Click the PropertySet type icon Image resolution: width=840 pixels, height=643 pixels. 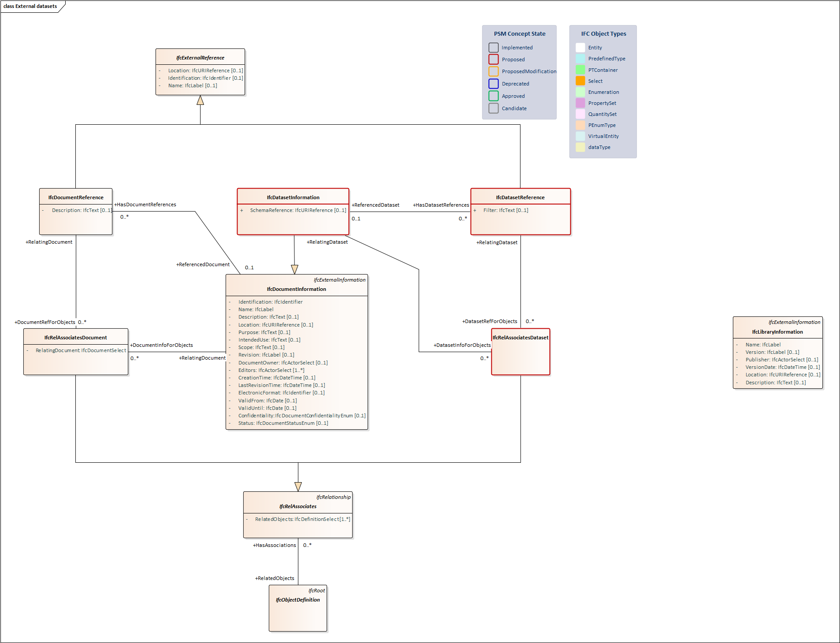pos(580,103)
